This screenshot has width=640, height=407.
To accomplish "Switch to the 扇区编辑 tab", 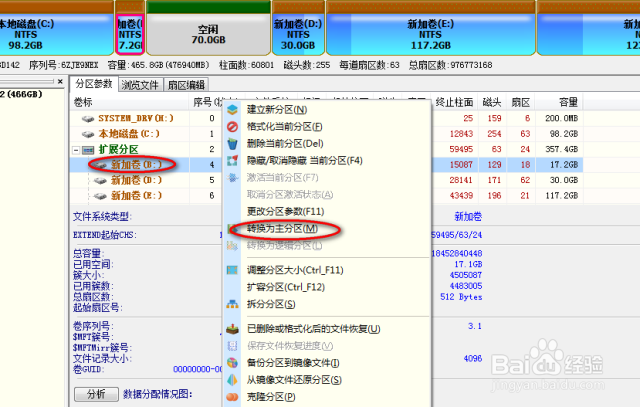I will 186,85.
